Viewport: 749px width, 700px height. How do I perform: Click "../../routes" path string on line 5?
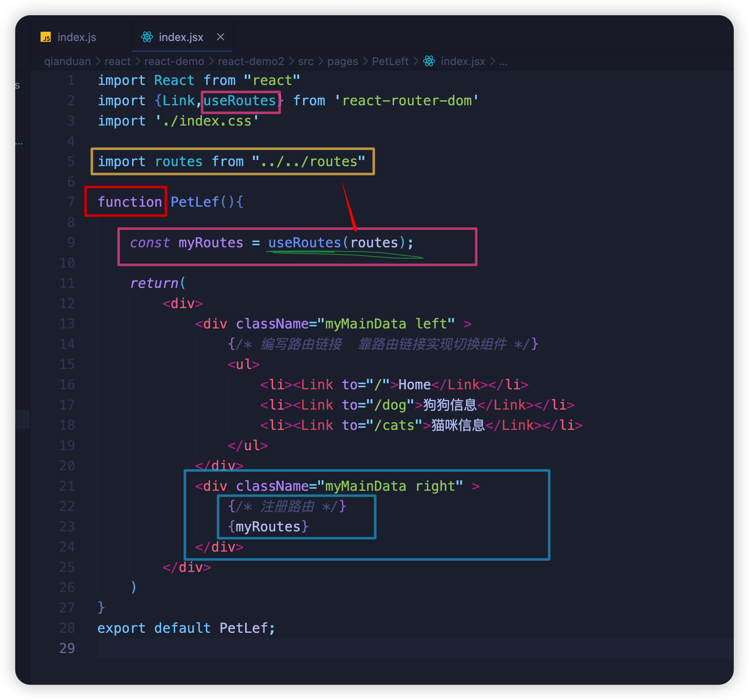[x=309, y=161]
